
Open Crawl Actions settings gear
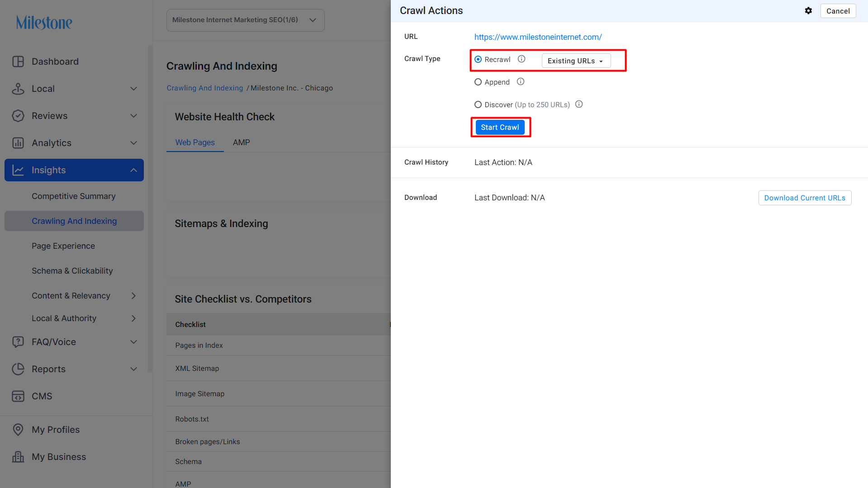coord(808,11)
